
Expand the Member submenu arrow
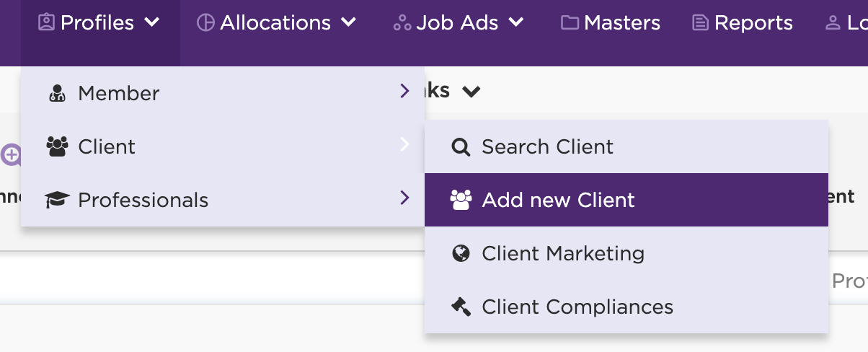(404, 91)
